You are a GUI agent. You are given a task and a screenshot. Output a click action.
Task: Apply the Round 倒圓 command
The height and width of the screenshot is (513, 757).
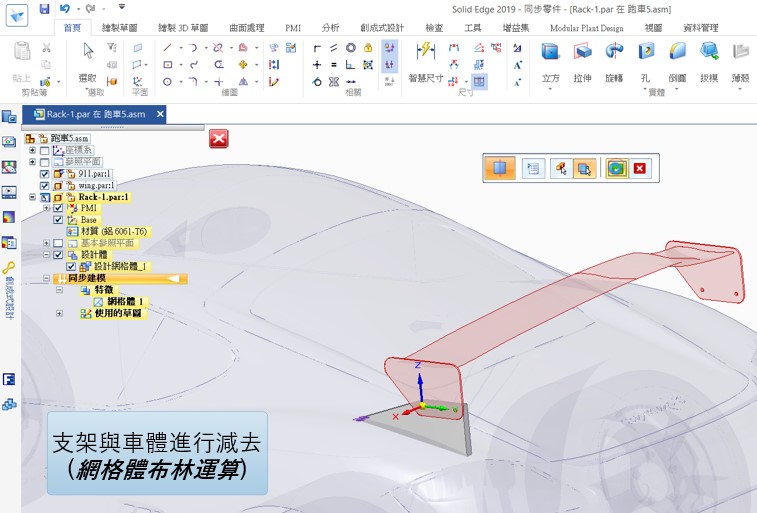[x=677, y=62]
